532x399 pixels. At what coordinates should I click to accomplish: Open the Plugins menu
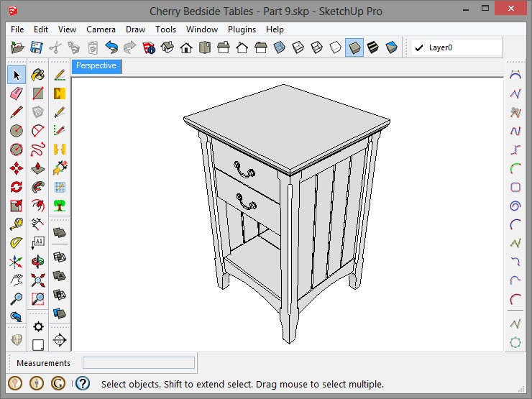[x=242, y=29]
